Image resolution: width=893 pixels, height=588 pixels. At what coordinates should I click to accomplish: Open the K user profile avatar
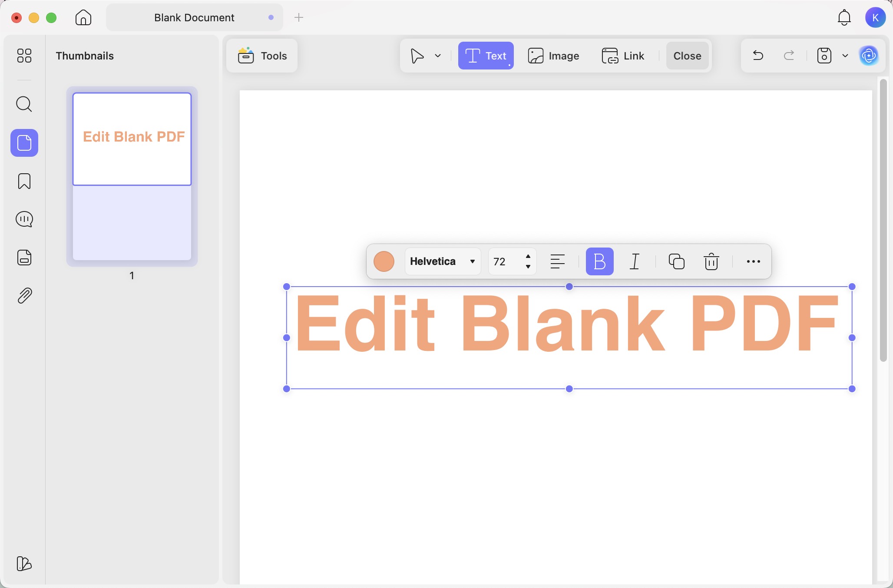click(x=875, y=17)
